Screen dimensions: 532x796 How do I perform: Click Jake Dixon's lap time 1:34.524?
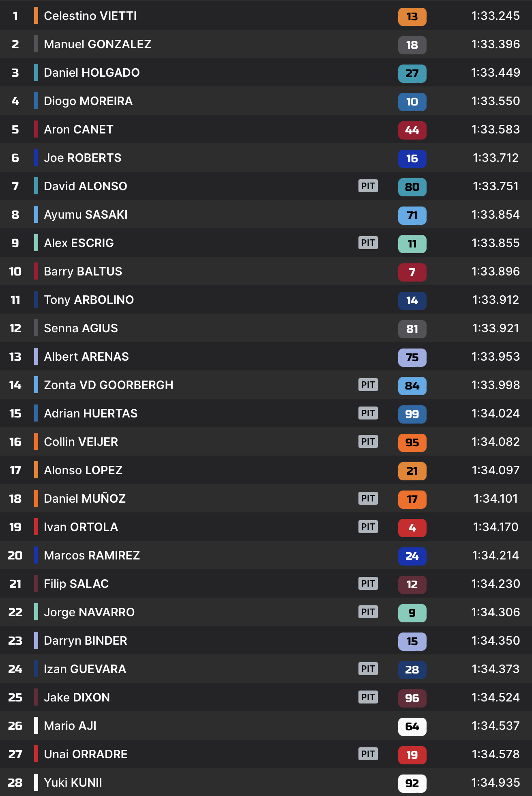(x=495, y=697)
